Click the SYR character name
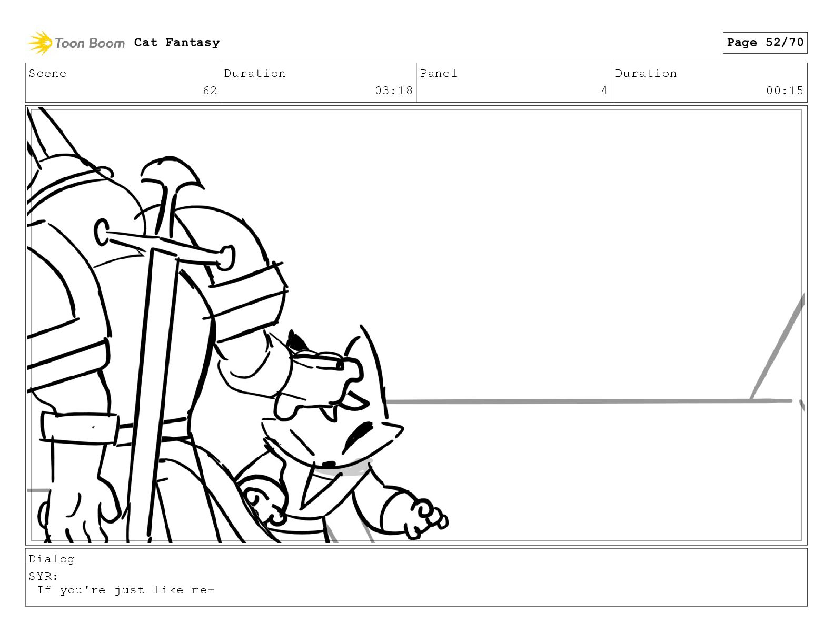This screenshot has width=834, height=644. click(x=43, y=576)
